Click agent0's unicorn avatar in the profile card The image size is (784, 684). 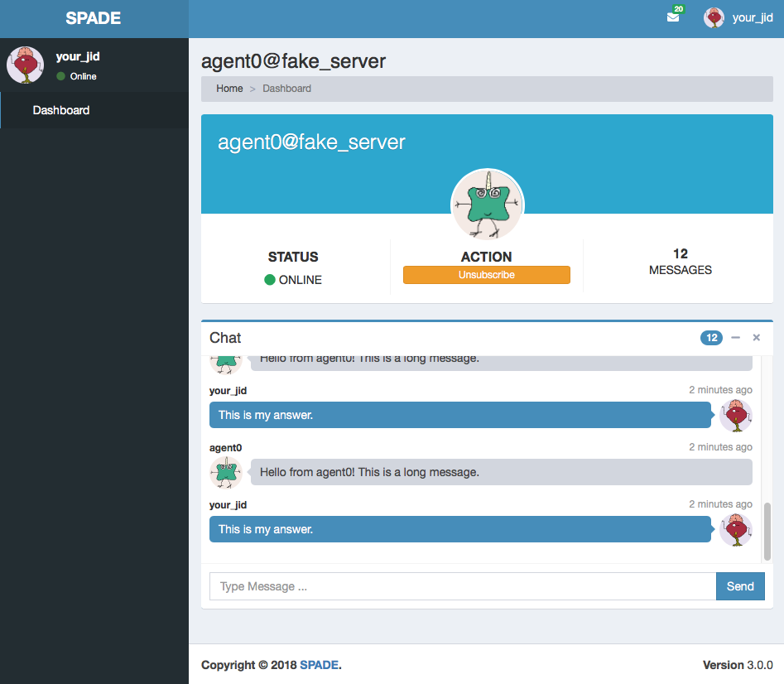click(x=487, y=205)
